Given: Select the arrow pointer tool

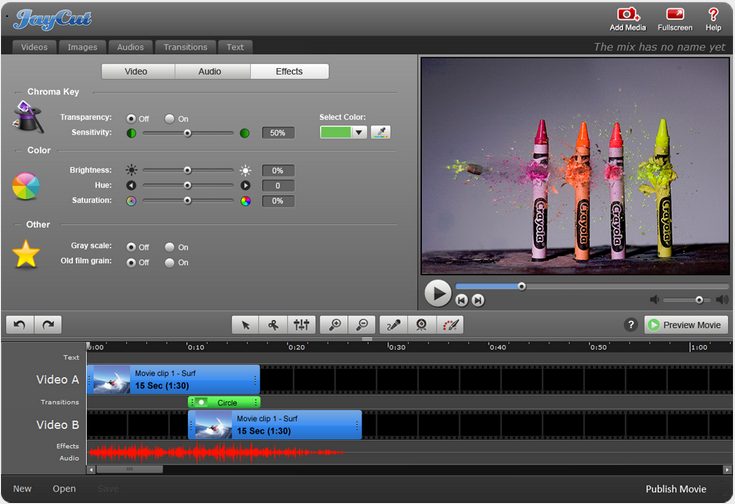Looking at the screenshot, I should pos(245,325).
